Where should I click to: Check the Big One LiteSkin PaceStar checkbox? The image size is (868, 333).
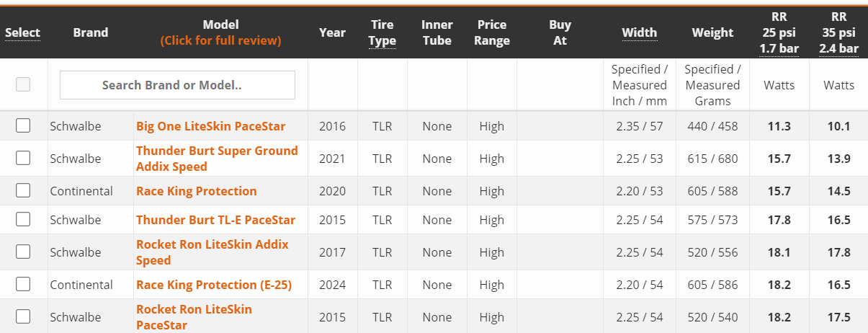23,125
